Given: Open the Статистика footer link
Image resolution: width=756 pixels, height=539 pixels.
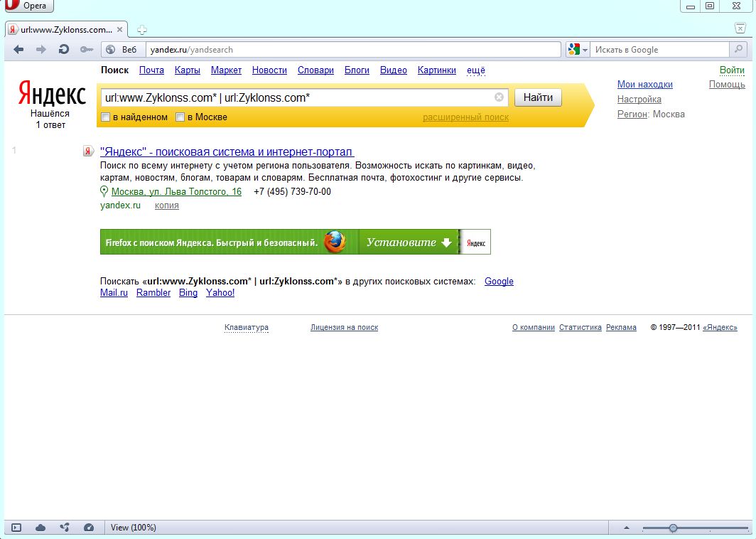Looking at the screenshot, I should click(580, 328).
